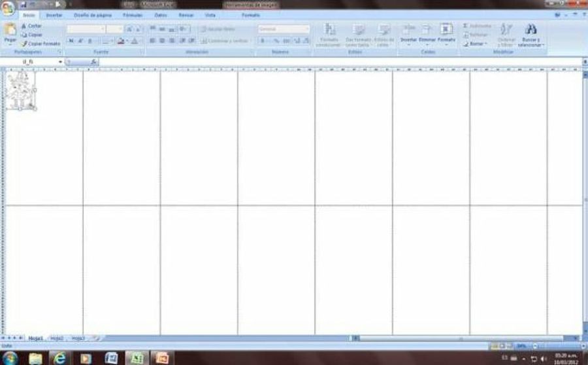Open the Vista ribbon tab
The width and height of the screenshot is (588, 365).
210,15
